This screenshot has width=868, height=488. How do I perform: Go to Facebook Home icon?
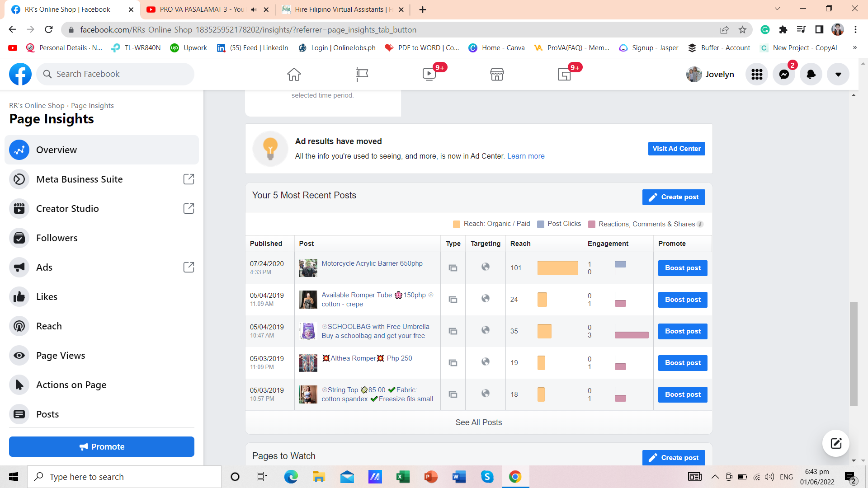[x=294, y=75]
